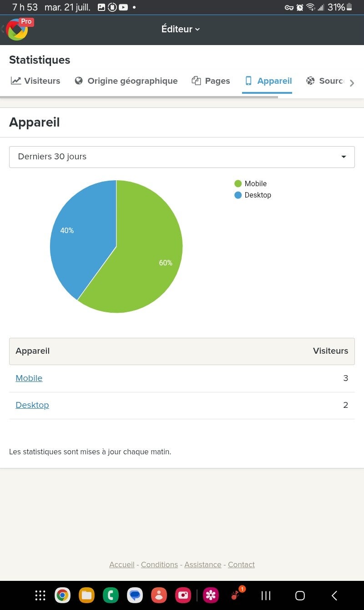
Task: Click the Appareil tab
Action: tap(268, 81)
